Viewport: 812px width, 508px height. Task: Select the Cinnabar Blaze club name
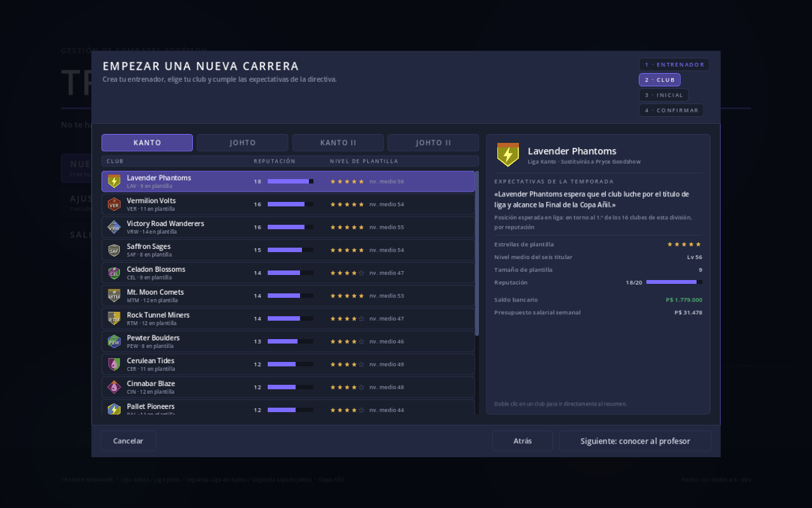click(151, 384)
